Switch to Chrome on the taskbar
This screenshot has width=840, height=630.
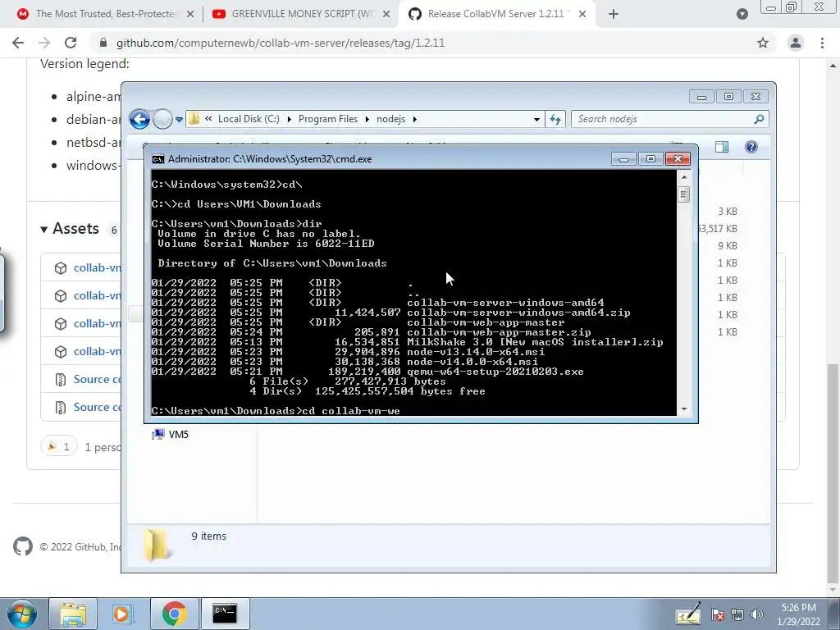click(x=174, y=614)
